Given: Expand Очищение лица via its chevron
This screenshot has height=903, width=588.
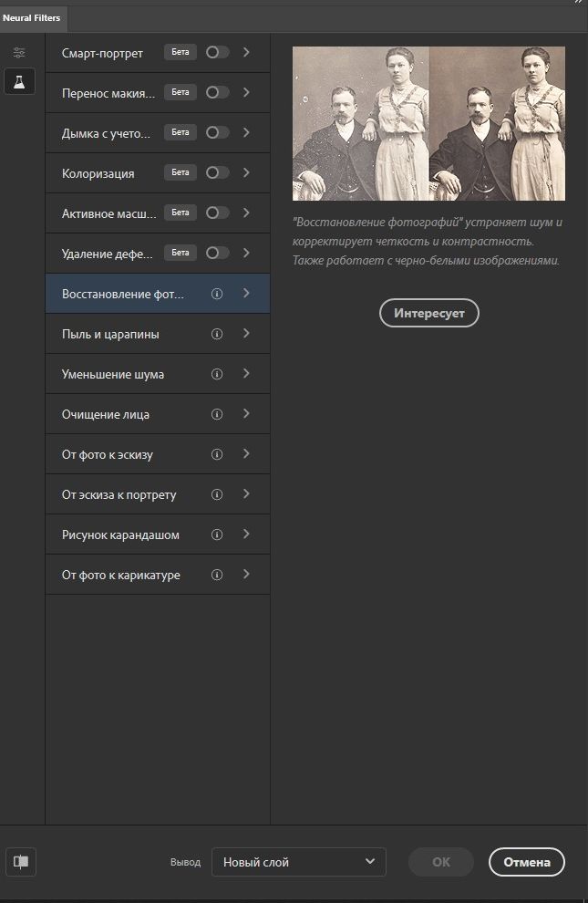Looking at the screenshot, I should coord(246,413).
